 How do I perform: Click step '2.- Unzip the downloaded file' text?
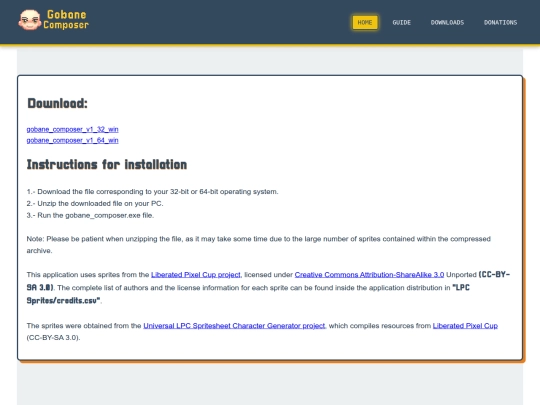(x=95, y=204)
